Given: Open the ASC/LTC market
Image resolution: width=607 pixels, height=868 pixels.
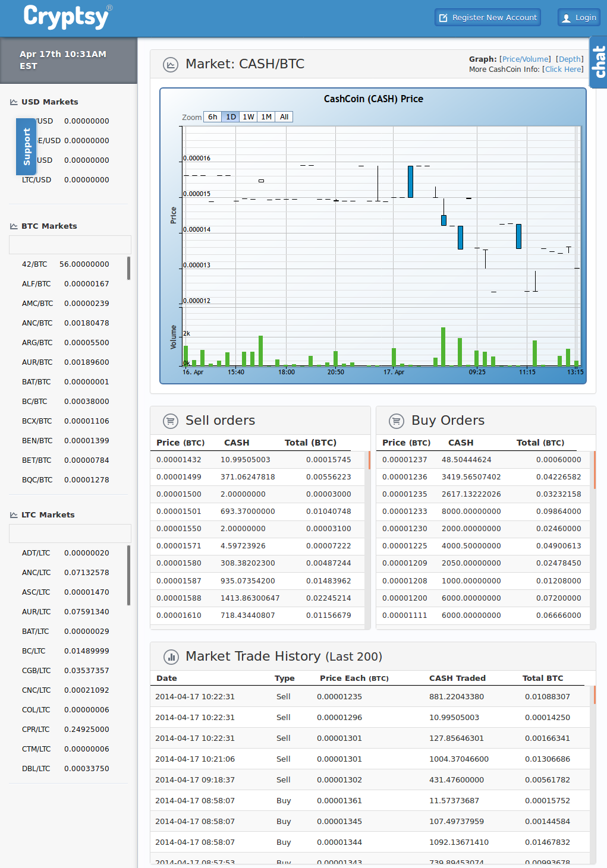Looking at the screenshot, I should (x=65, y=592).
